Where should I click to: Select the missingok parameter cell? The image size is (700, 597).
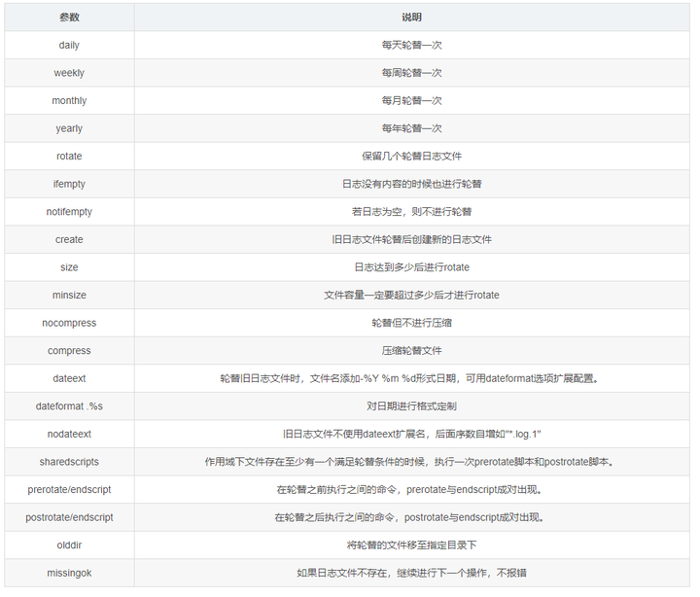(x=69, y=573)
